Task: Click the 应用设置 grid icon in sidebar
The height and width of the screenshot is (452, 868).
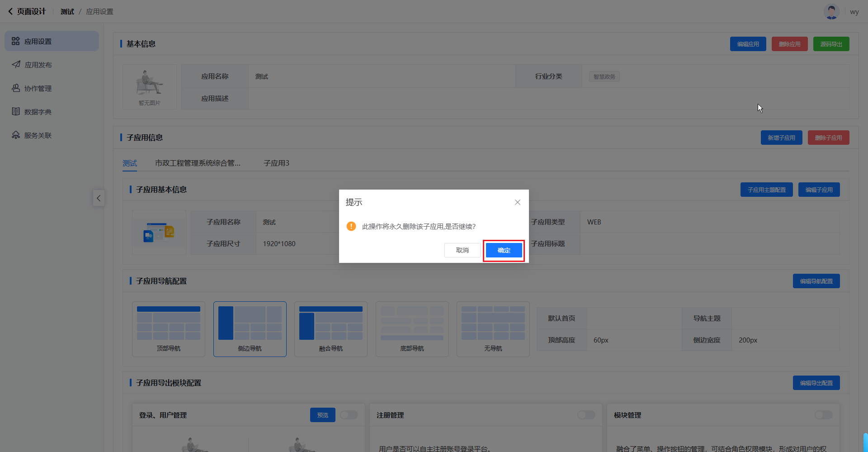Action: click(x=16, y=41)
